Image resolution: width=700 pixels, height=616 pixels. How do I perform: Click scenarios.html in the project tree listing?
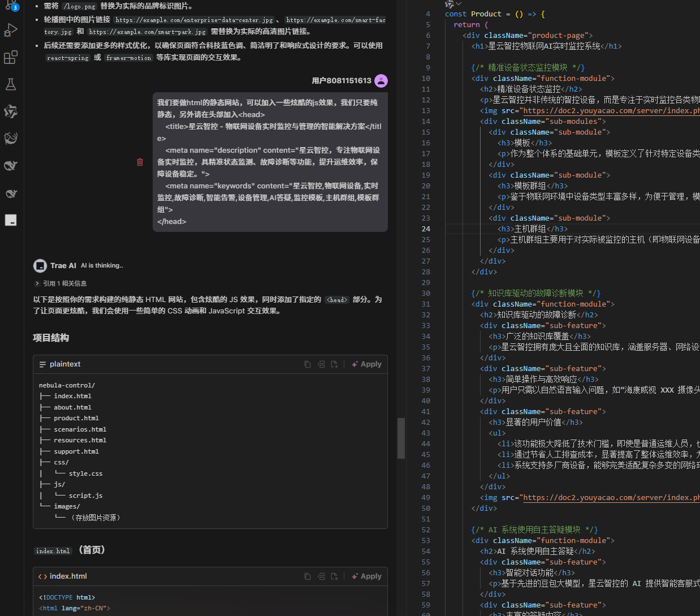80,429
